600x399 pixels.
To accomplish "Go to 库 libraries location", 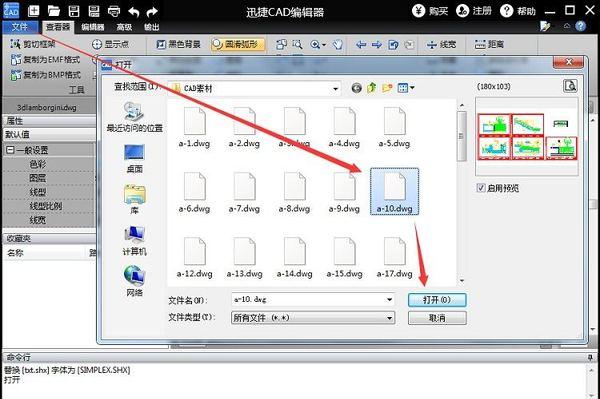I will pyautogui.click(x=134, y=199).
